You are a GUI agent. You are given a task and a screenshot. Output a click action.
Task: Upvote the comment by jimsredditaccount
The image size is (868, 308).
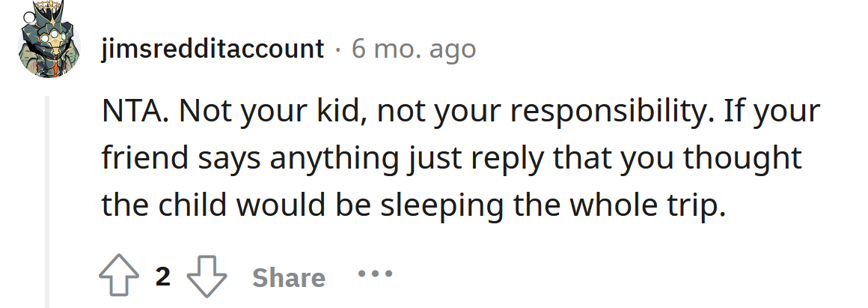pyautogui.click(x=119, y=277)
